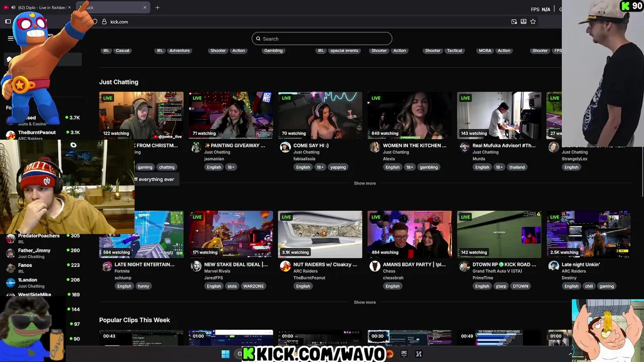644x362 pixels.
Task: Select the Gambling category tag
Action: 273,50
